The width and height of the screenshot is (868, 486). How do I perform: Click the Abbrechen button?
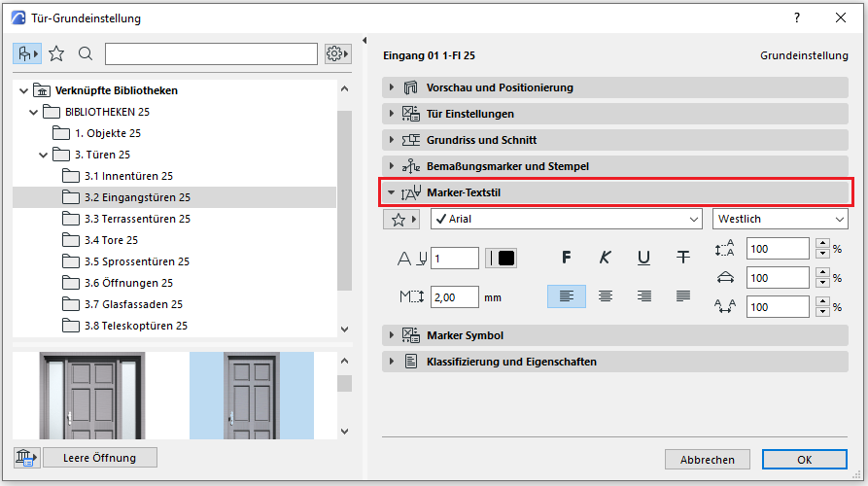(707, 460)
